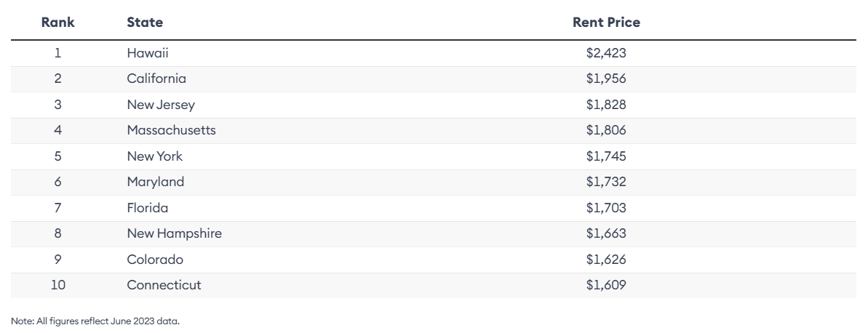This screenshot has height=333, width=868.
Task: Click the Rank column header
Action: 57,23
